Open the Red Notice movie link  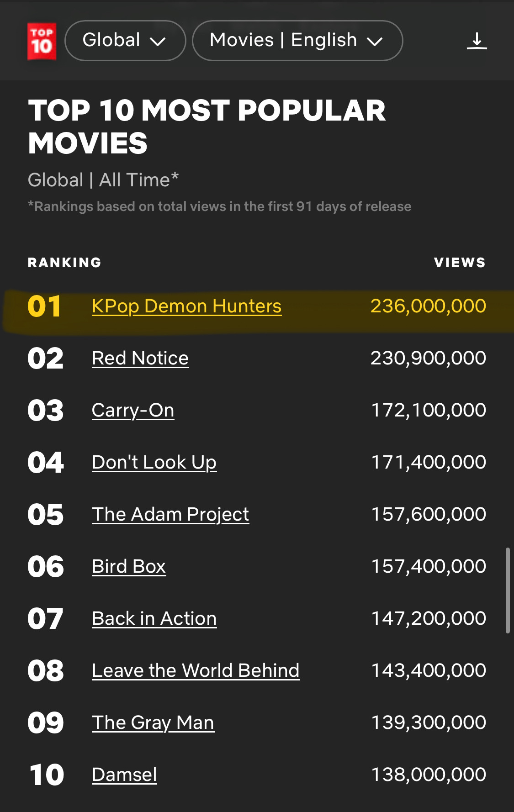(140, 359)
